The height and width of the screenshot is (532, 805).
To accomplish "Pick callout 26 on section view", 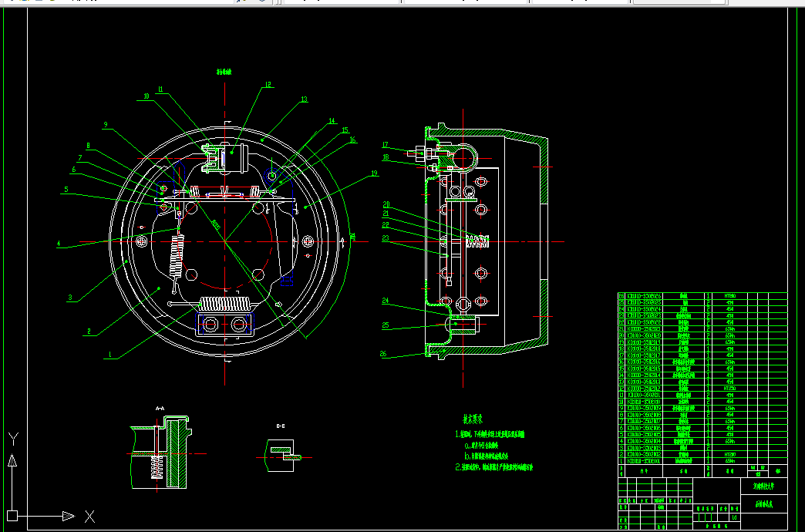I will click(383, 354).
